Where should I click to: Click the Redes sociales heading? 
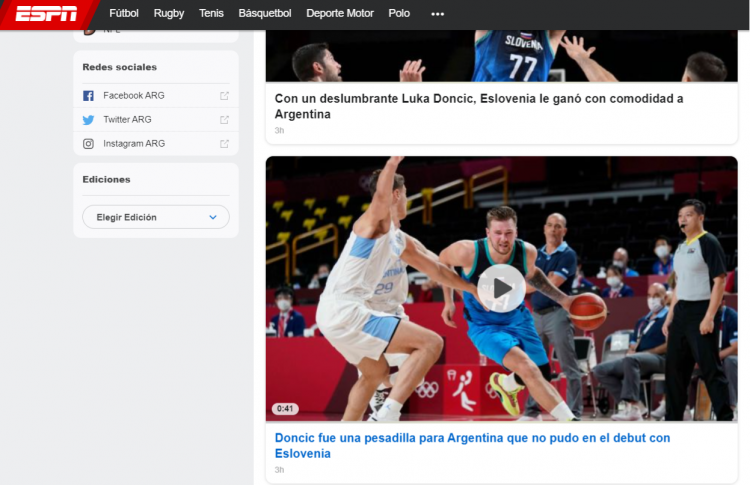(120, 67)
